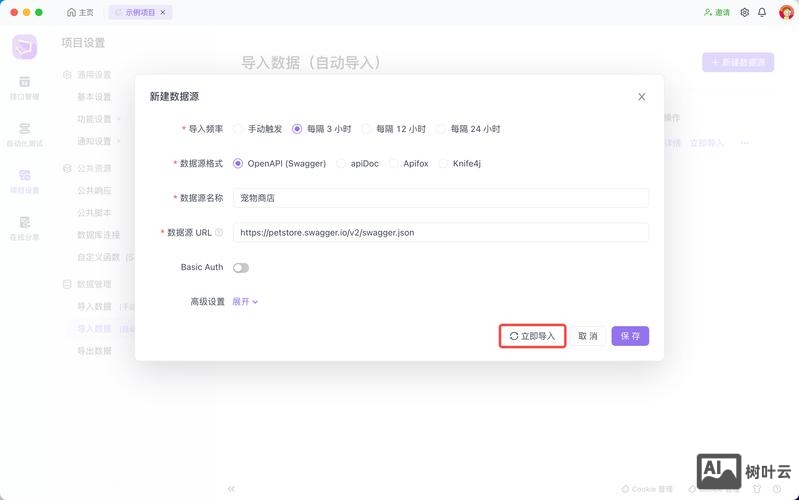Screen dimensions: 799x500
Task: Open 在线分享 in the sidebar
Action: 24,228
